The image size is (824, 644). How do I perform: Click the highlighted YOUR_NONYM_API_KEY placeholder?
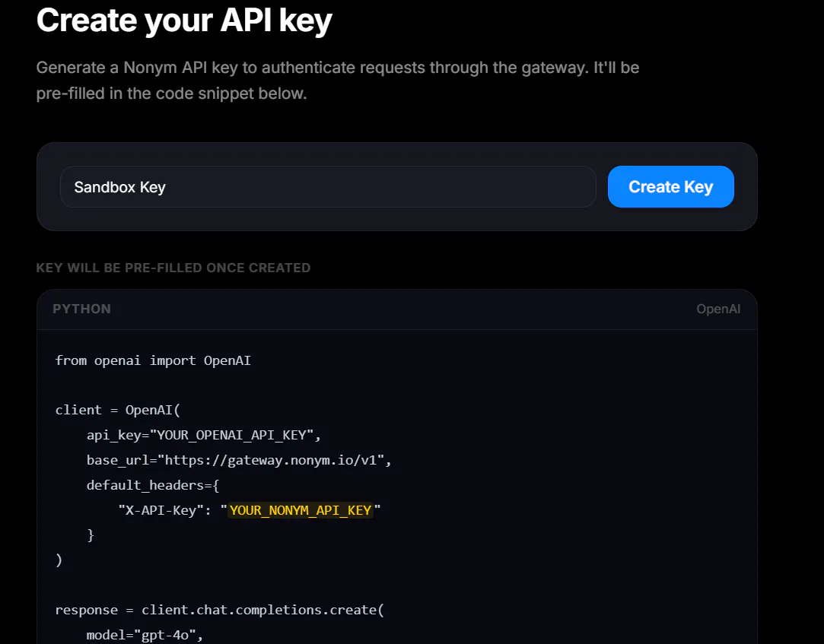click(x=300, y=510)
